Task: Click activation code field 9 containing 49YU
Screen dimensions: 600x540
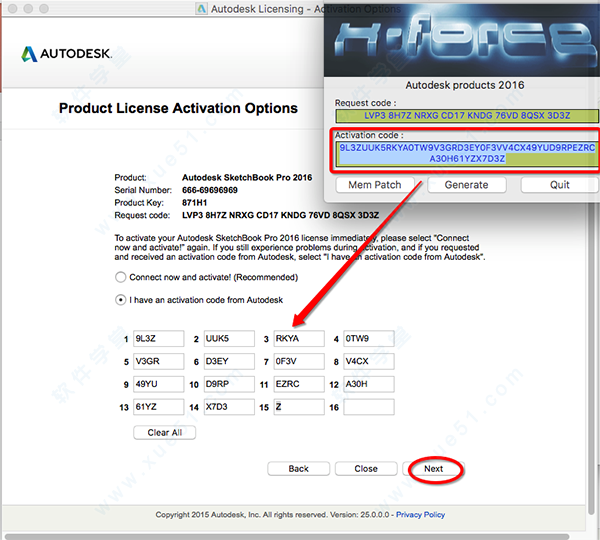Action: (158, 384)
